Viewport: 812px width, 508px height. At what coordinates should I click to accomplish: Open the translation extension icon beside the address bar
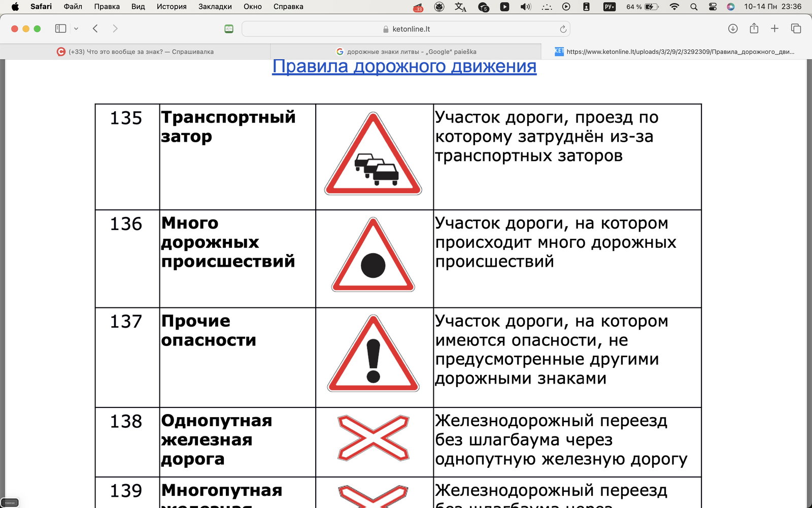229,29
